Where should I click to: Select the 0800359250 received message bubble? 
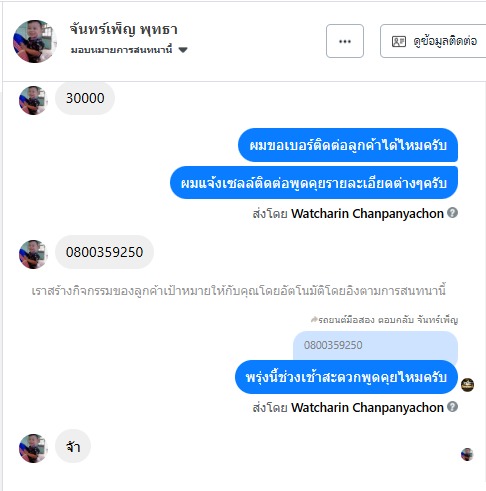pyautogui.click(x=104, y=252)
